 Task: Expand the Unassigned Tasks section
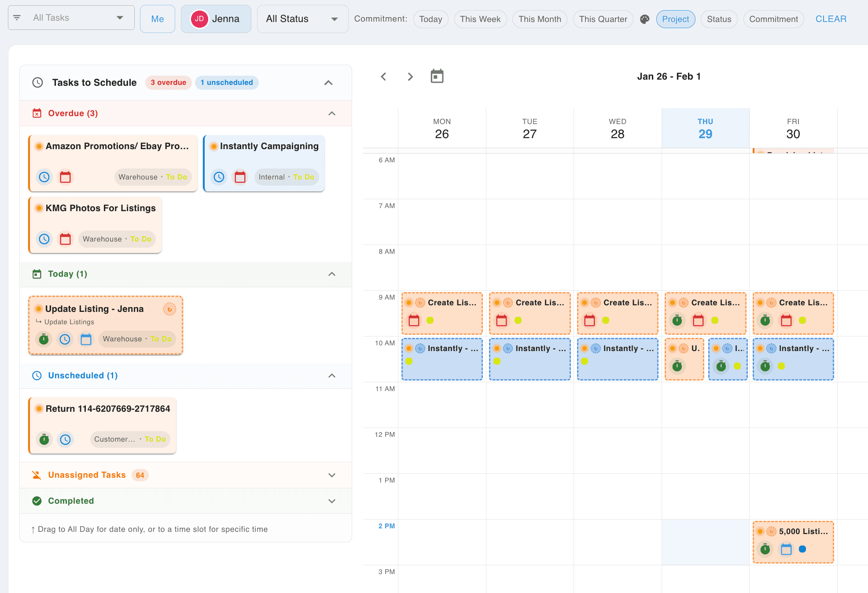332,475
